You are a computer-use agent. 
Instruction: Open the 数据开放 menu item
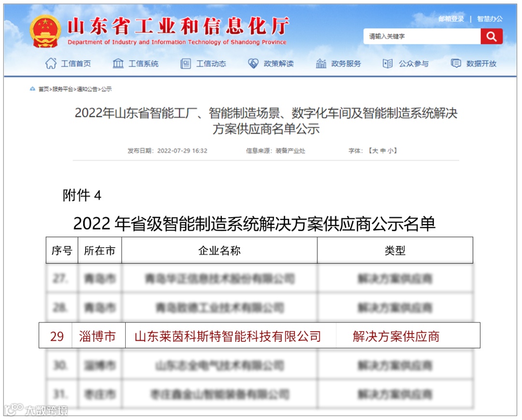click(481, 64)
